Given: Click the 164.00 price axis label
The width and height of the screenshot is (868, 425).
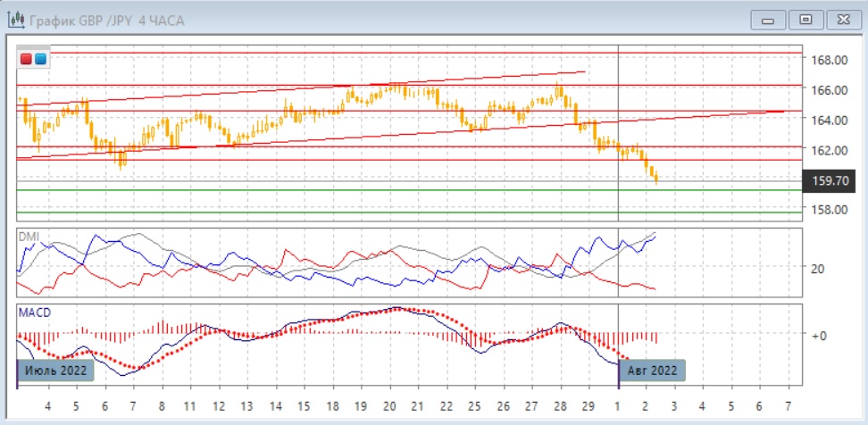Looking at the screenshot, I should tap(829, 120).
